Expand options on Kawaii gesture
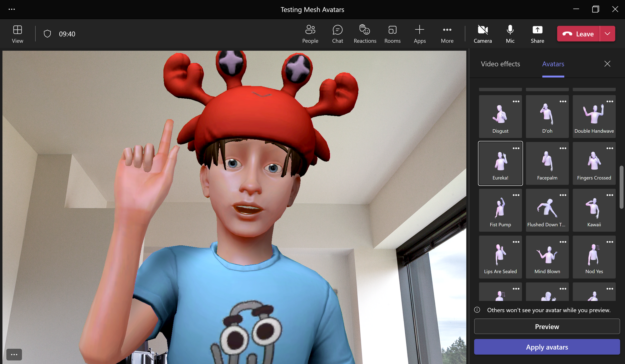625x364 pixels. 609,195
